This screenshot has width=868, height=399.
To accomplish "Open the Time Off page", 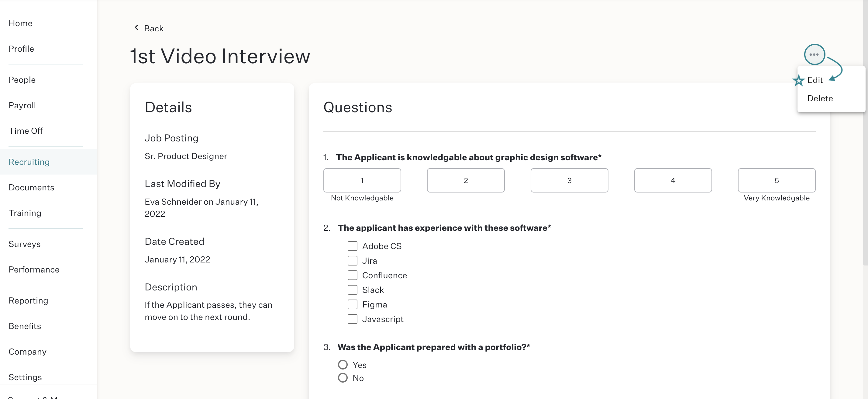I will 26,131.
